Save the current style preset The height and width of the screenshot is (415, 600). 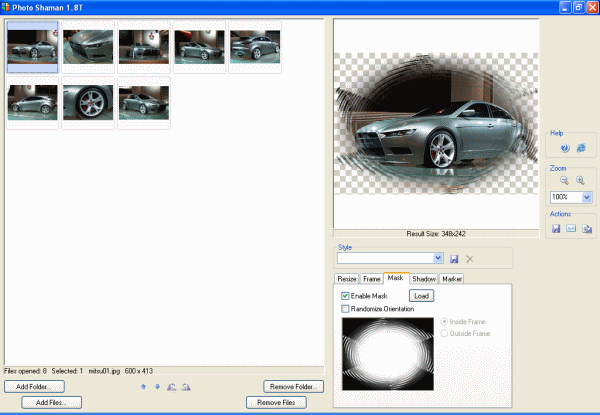(x=453, y=258)
